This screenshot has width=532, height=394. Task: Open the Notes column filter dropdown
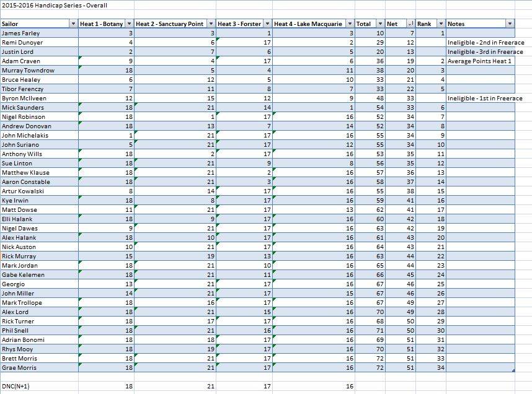(x=509, y=24)
